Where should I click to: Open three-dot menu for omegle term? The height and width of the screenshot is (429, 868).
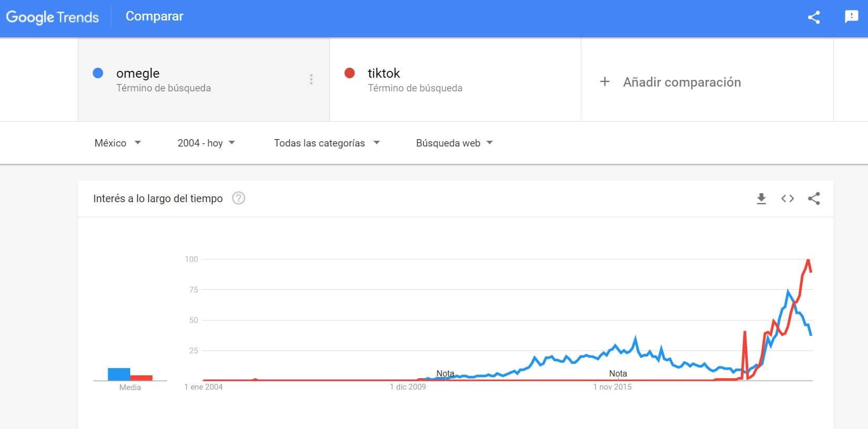click(x=311, y=79)
